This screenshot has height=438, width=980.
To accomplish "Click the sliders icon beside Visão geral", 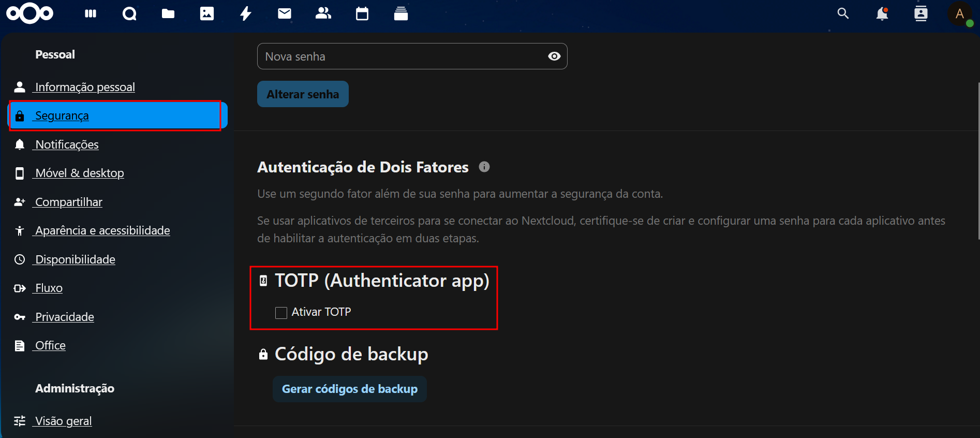I will (20, 421).
